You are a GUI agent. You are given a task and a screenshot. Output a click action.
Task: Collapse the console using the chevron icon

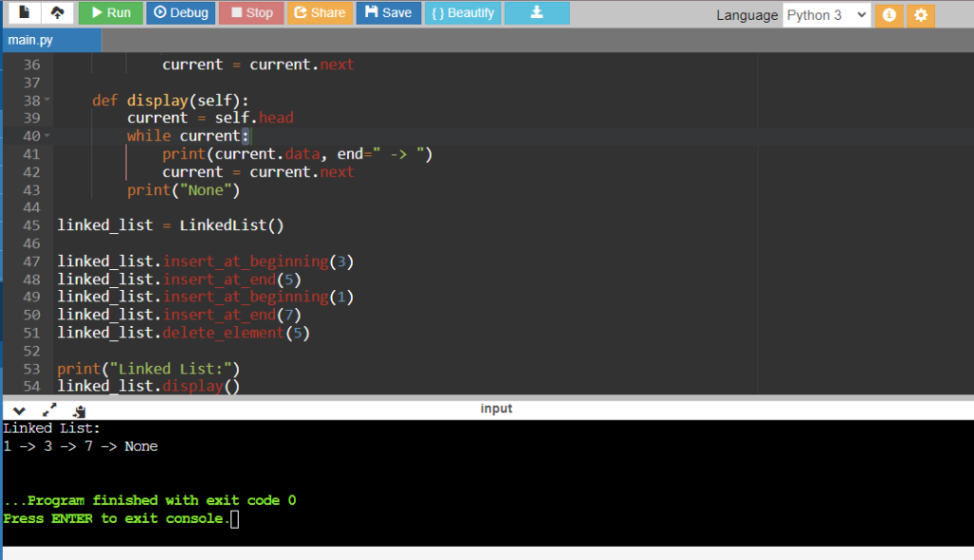pyautogui.click(x=19, y=410)
